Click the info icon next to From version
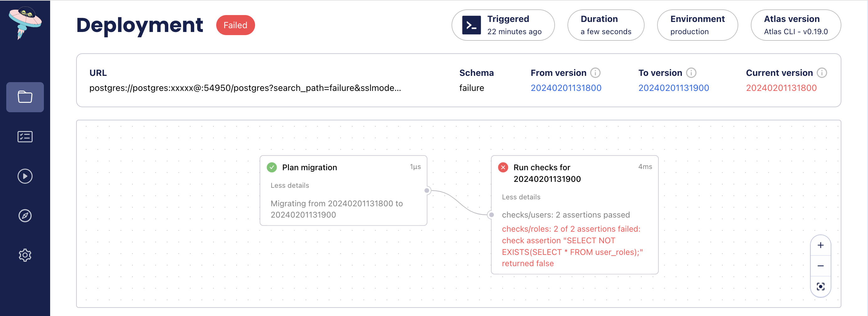The width and height of the screenshot is (868, 316). pyautogui.click(x=595, y=72)
